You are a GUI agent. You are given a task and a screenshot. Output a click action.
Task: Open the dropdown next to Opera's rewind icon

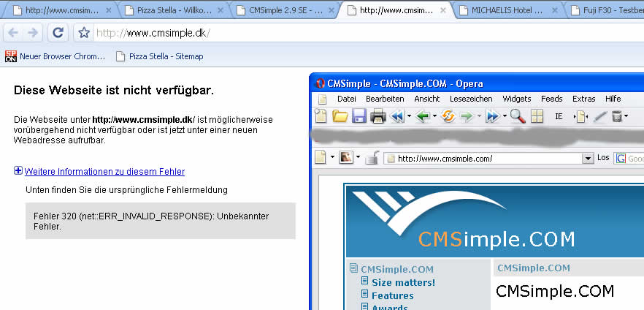[409, 117]
